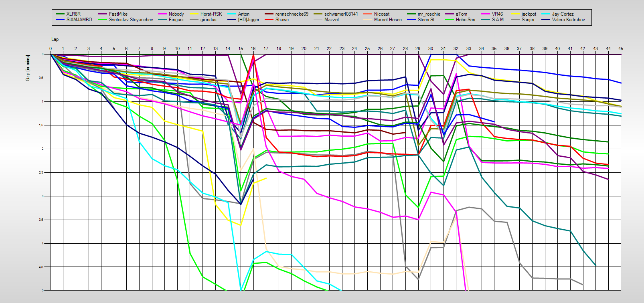Click the XLR8R legend entry
Image resolution: width=644 pixels, height=303 pixels.
click(x=73, y=14)
